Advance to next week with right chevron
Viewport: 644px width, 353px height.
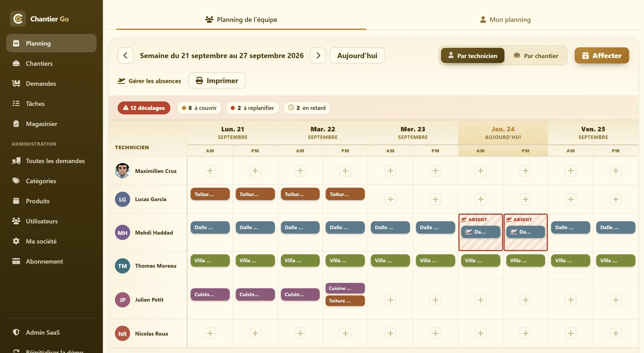tap(318, 55)
